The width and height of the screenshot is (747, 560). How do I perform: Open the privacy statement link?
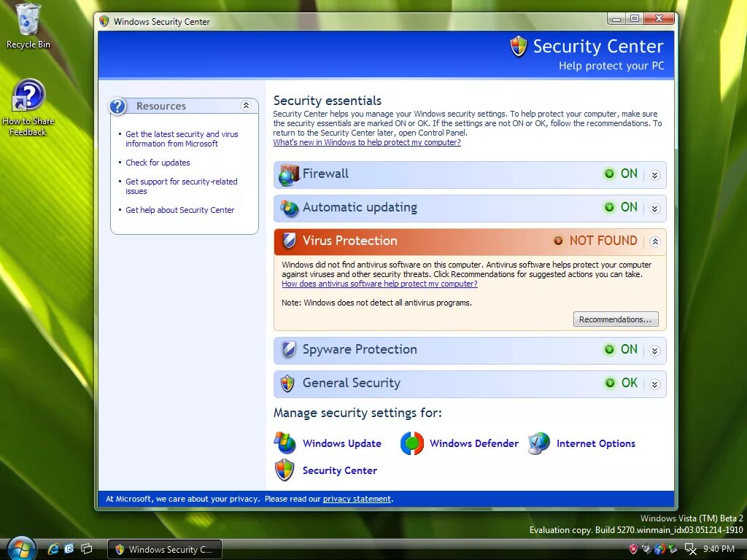[x=357, y=499]
